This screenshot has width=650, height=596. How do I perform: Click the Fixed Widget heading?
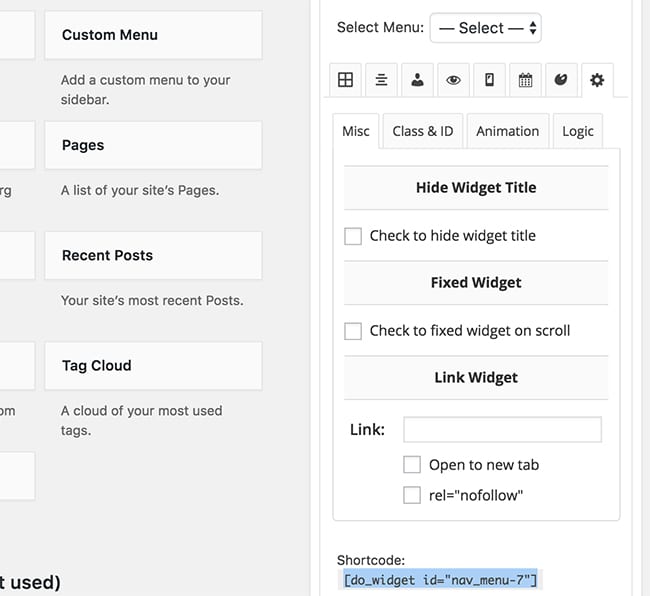coord(476,283)
